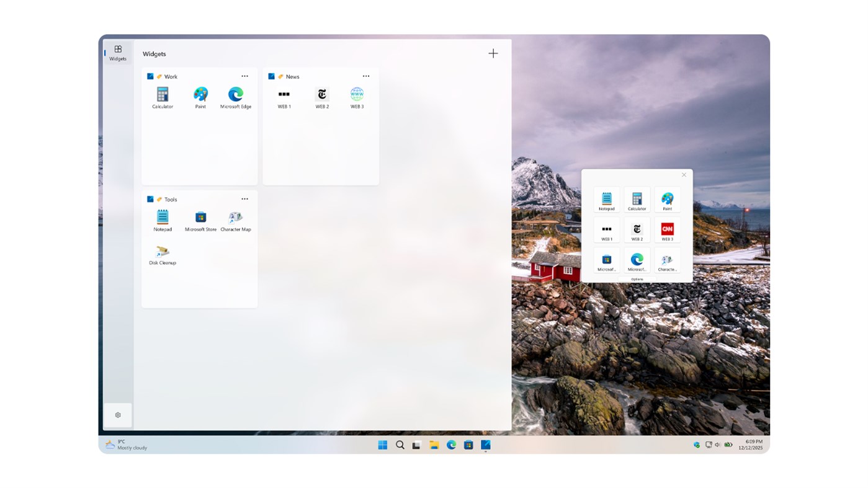Open WEB 2 from the News group
Screen dimensions: 868x488
(x=321, y=94)
